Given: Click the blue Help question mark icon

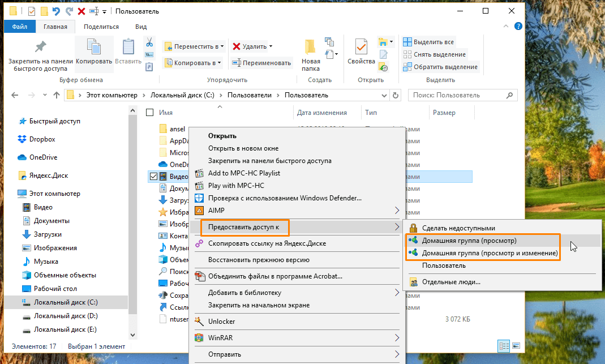Looking at the screenshot, I should (x=518, y=26).
